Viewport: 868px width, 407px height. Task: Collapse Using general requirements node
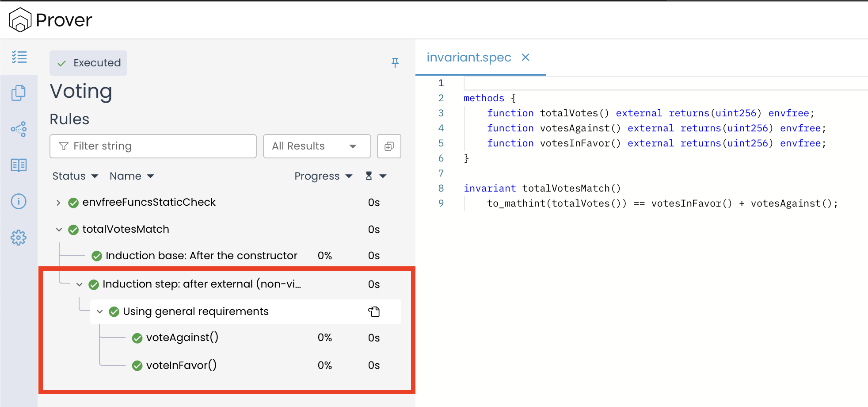point(100,312)
